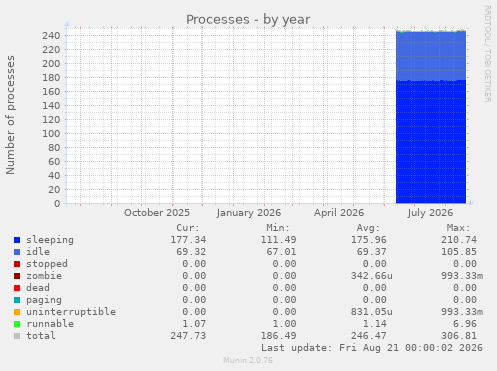Image resolution: width=497 pixels, height=371 pixels.
Task: Click the dead legend color swatch
Action: 17,288
